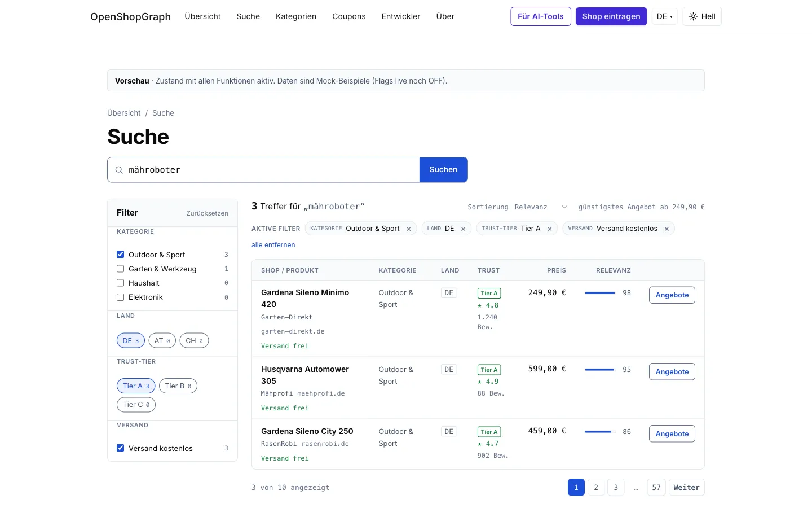Go to results page 57

(656, 488)
